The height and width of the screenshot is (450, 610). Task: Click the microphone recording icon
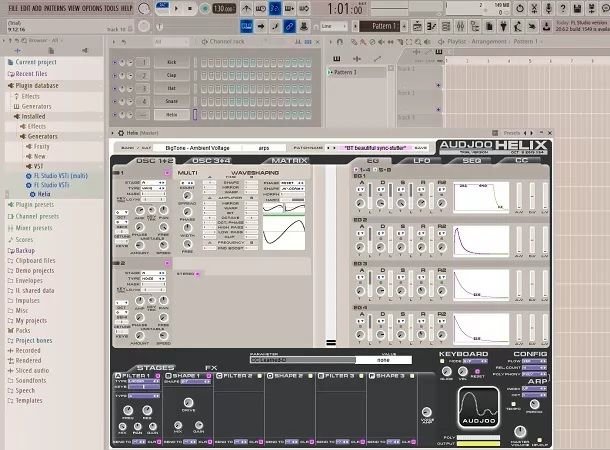[549, 8]
